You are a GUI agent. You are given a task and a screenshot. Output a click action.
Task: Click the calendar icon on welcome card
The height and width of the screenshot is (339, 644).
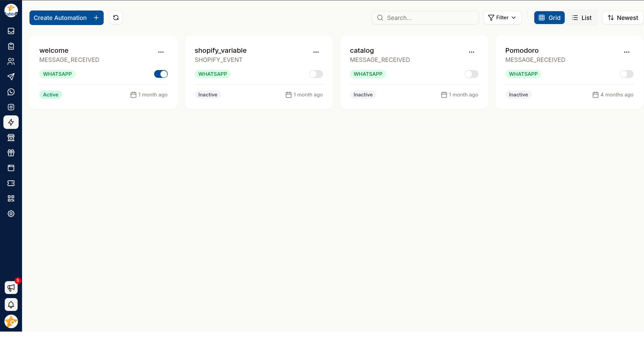pos(133,95)
